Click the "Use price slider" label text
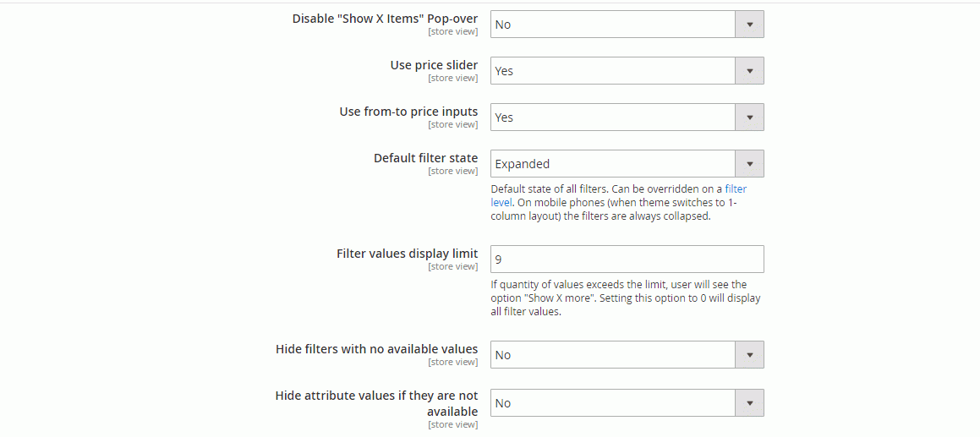 434,65
